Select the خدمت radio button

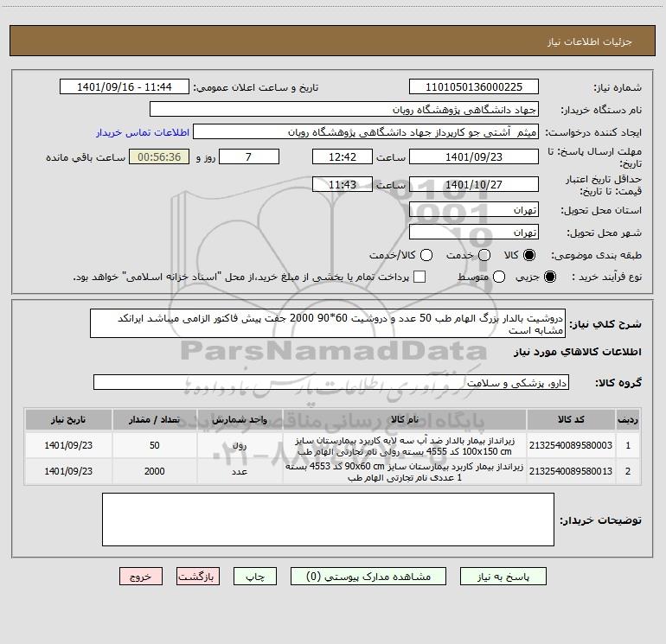pos(484,255)
